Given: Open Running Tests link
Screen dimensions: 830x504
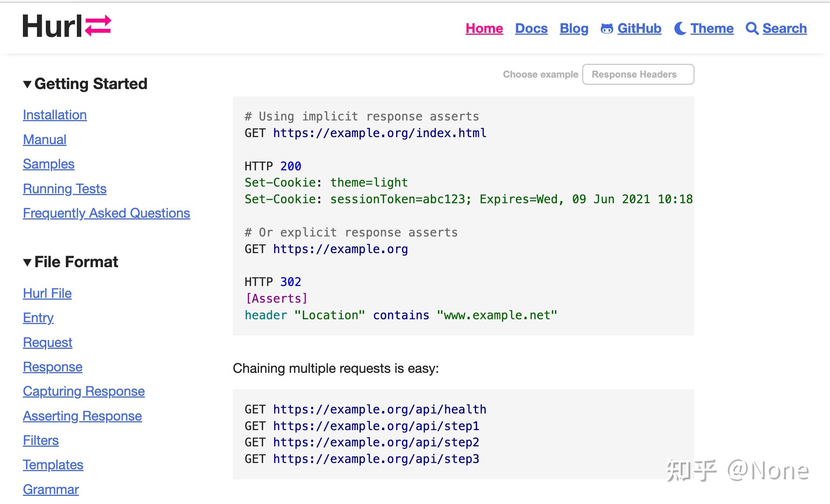Looking at the screenshot, I should click(65, 189).
